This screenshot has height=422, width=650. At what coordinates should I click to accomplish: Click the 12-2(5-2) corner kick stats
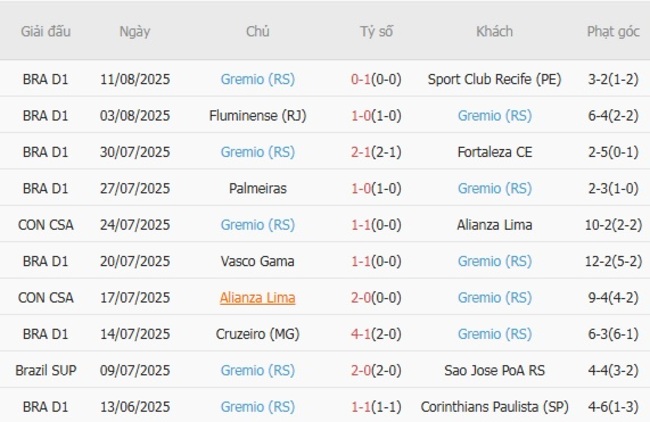[x=613, y=261]
